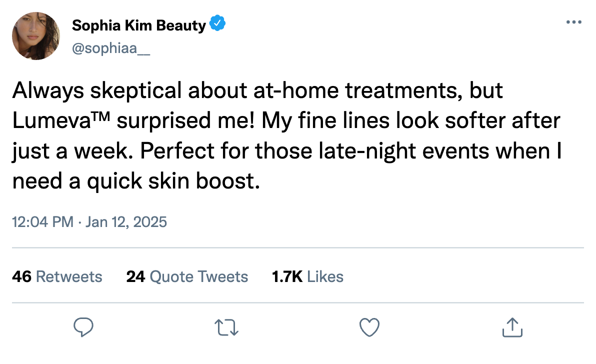Click the blue verified checkmark badge
The width and height of the screenshot is (596, 364).
point(217,23)
